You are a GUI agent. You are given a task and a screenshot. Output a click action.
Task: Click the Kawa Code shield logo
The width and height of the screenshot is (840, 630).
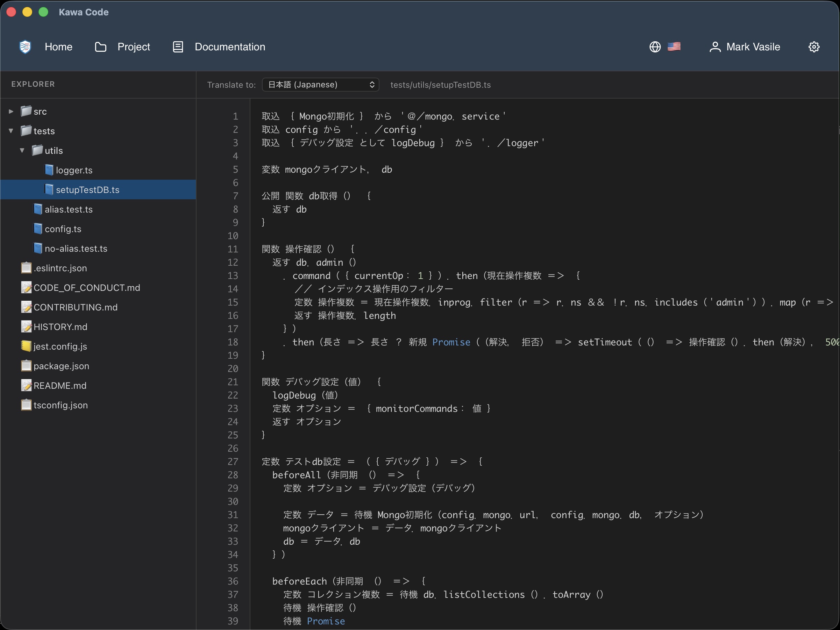coord(24,46)
